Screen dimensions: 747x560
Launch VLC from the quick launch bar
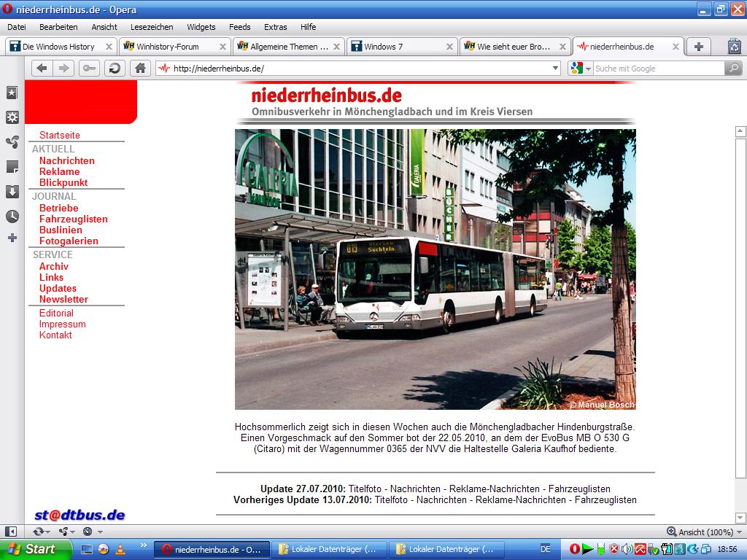120,549
